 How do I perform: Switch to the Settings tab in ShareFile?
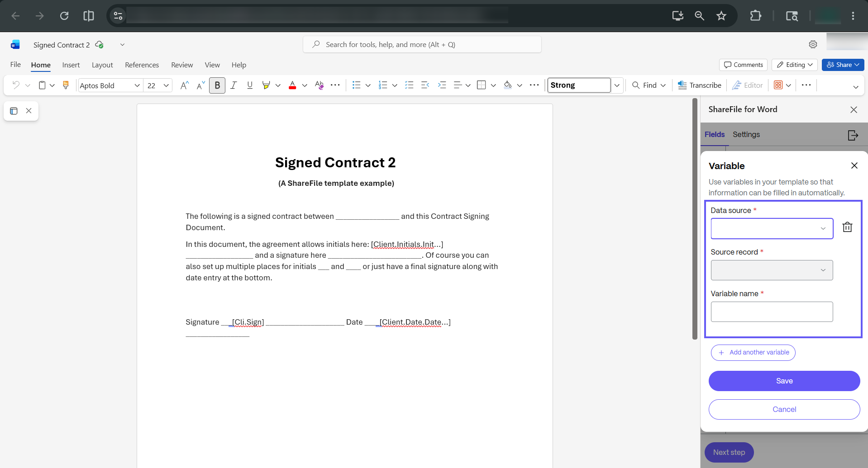point(746,134)
